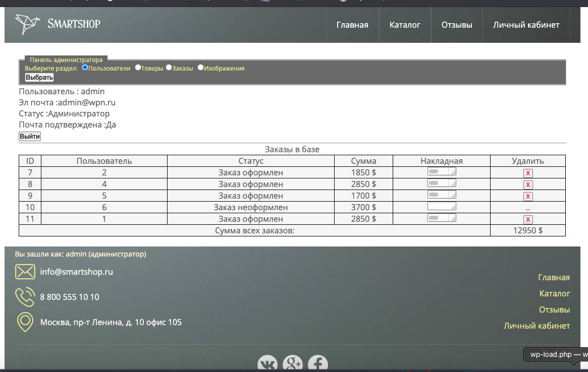Image resolution: width=588 pixels, height=372 pixels.
Task: Select the Товары radio option
Action: point(138,68)
